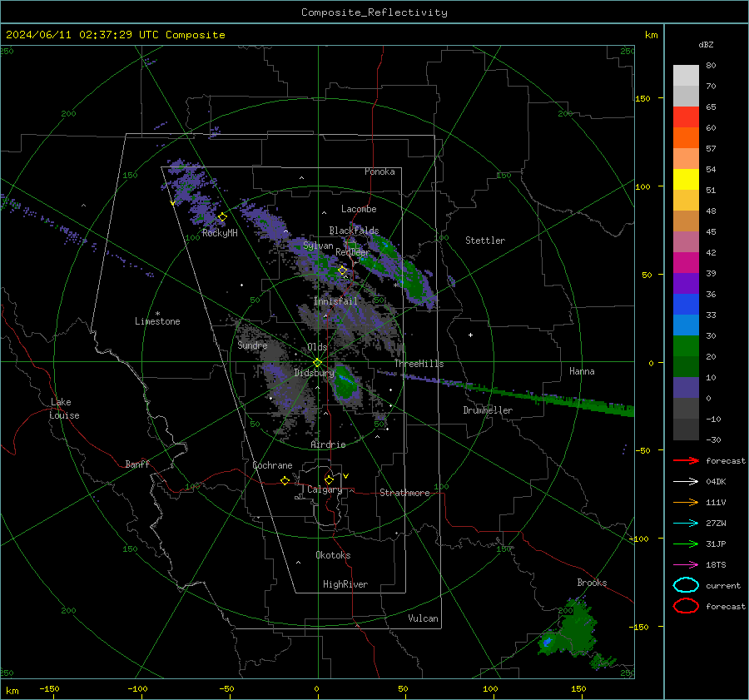This screenshot has height=700, width=749.
Task: Select yellow diamond marker near RedDeer
Action: [343, 271]
